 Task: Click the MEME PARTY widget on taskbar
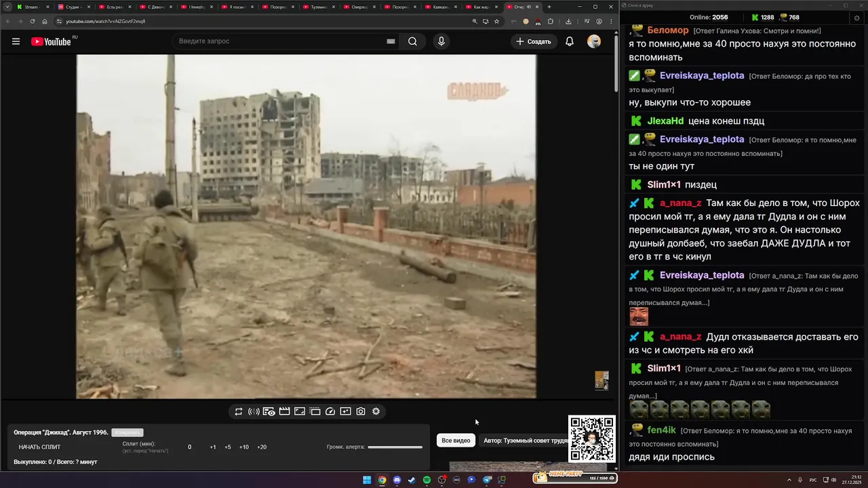click(575, 477)
